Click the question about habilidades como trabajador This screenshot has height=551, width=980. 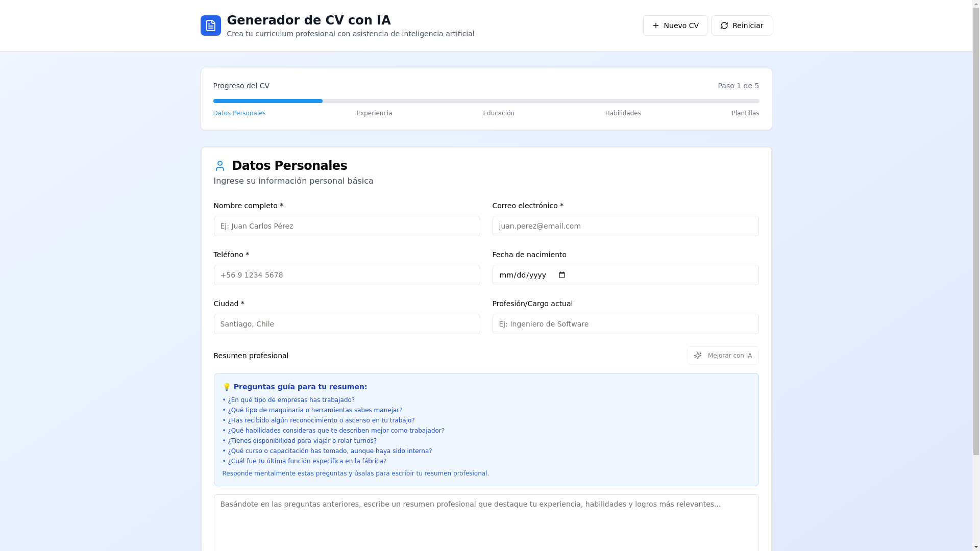click(336, 431)
